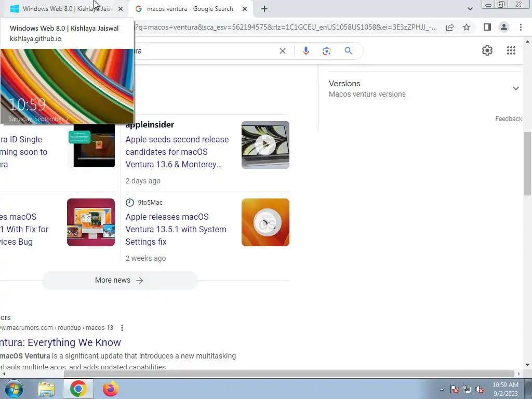Open Ventura: Everything We Know result
Screen dimensions: 532x399
(x=60, y=342)
